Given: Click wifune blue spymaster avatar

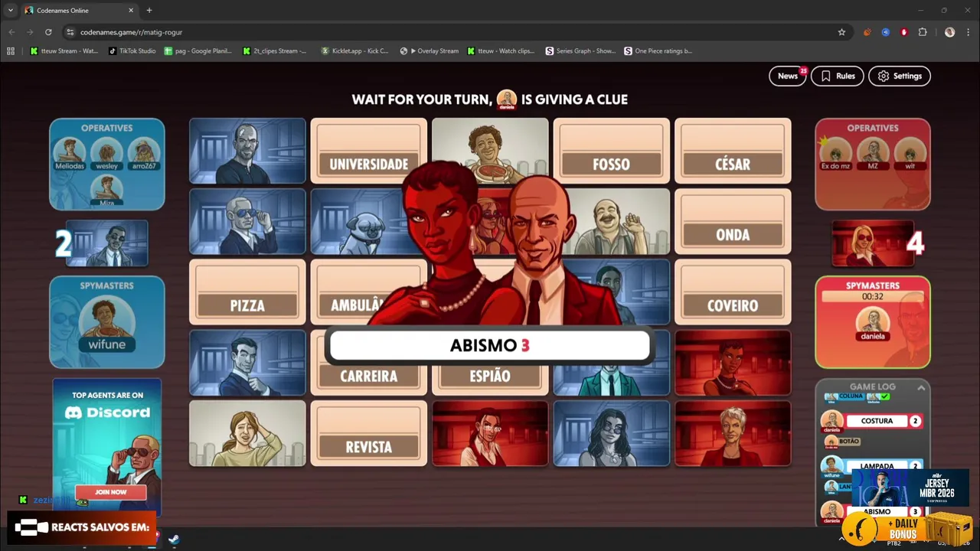Looking at the screenshot, I should [x=107, y=323].
